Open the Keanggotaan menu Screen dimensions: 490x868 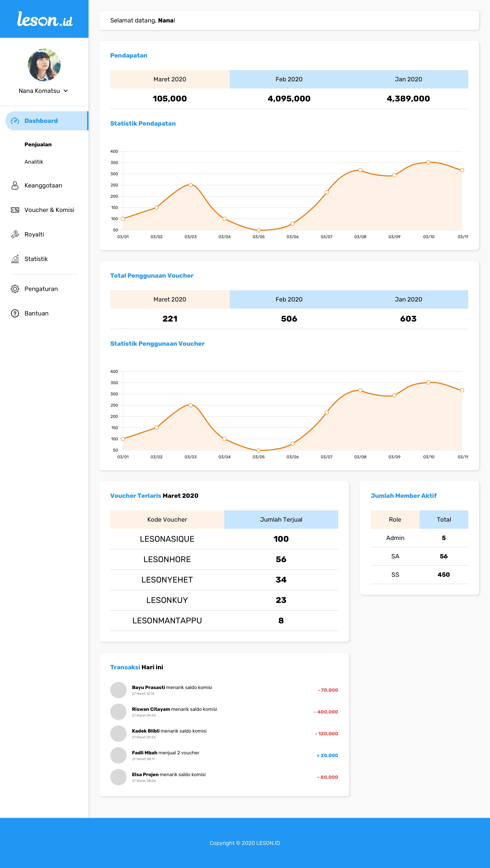click(43, 186)
